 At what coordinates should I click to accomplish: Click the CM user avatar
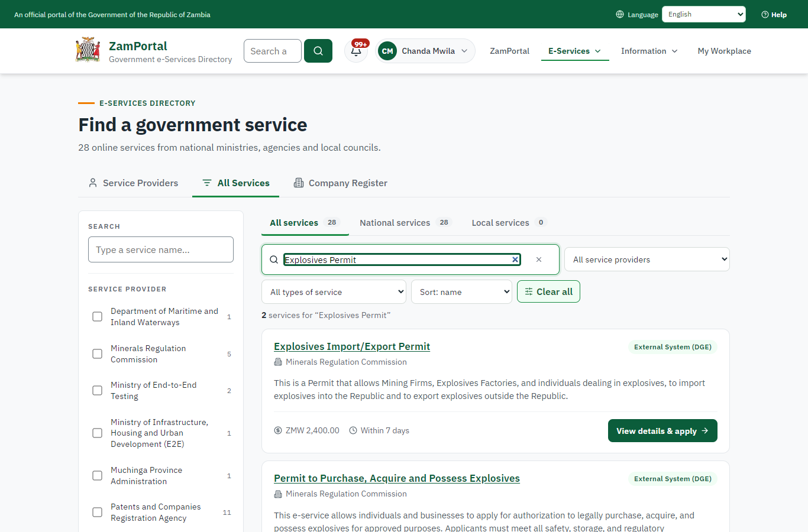[x=387, y=51]
